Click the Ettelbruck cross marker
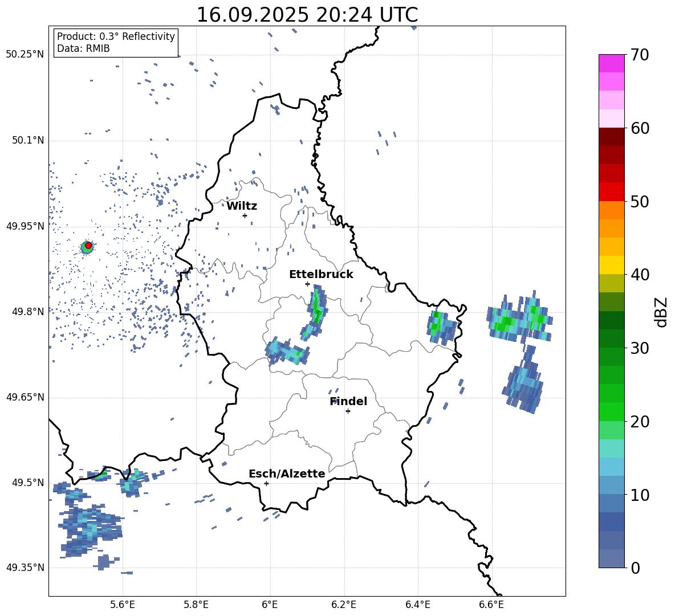Image resolution: width=675 pixels, height=616 pixels. pyautogui.click(x=307, y=284)
